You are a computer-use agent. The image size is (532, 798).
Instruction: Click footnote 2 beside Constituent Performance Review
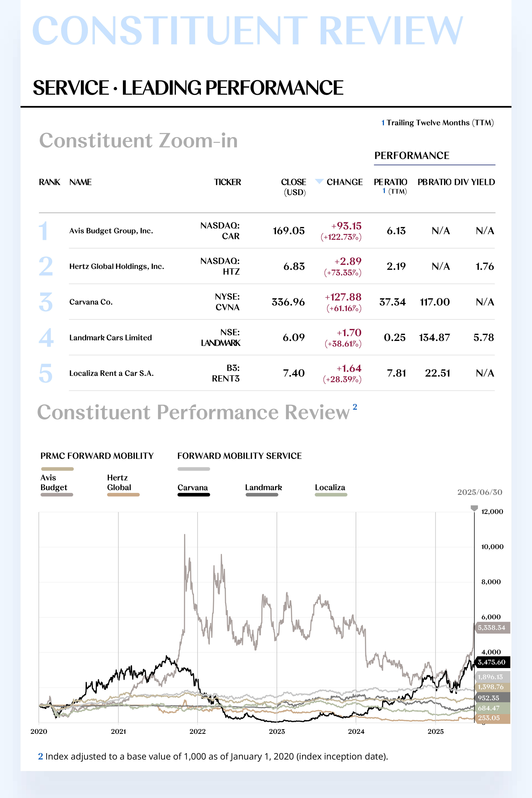355,407
